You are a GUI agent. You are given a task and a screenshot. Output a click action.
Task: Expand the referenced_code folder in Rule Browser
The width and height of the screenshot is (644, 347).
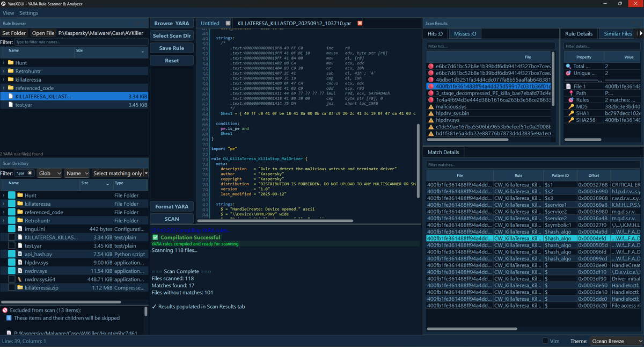coord(4,88)
